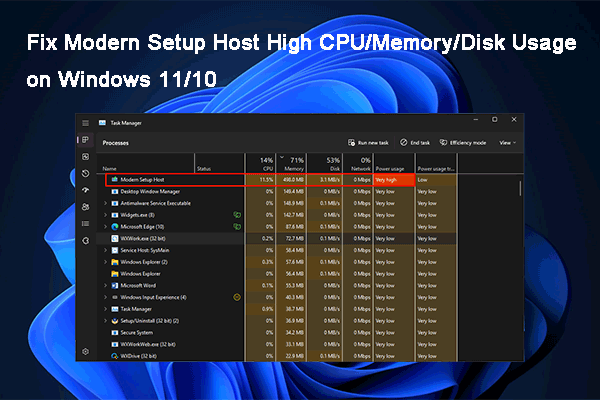Click the WXWork.exe (32 bit) process icon
Screen dimensions: 600x400
[x=114, y=238]
